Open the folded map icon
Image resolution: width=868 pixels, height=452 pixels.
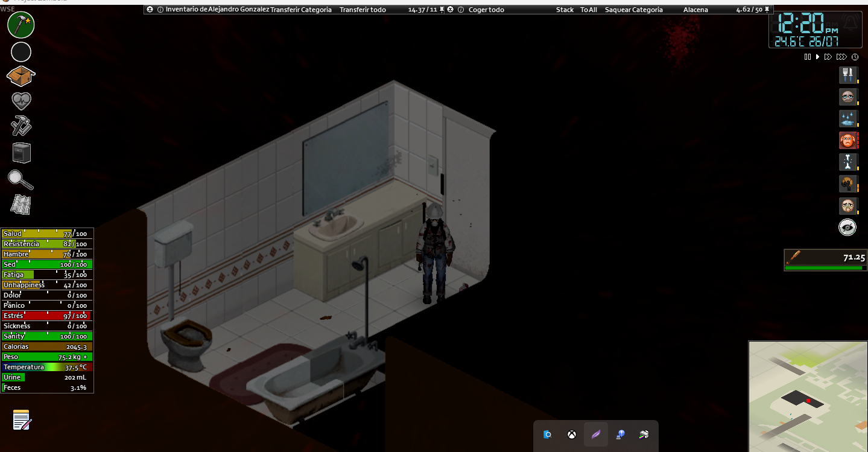coord(21,205)
